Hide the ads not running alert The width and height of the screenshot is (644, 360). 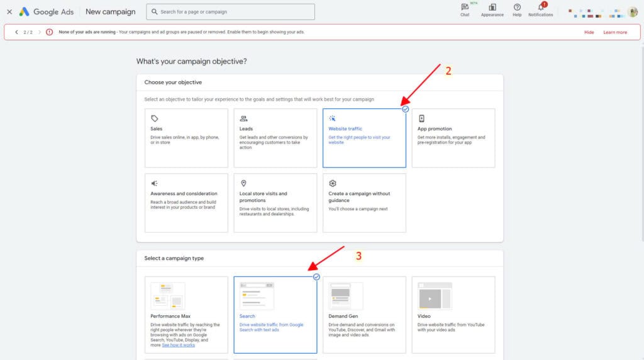tap(589, 32)
